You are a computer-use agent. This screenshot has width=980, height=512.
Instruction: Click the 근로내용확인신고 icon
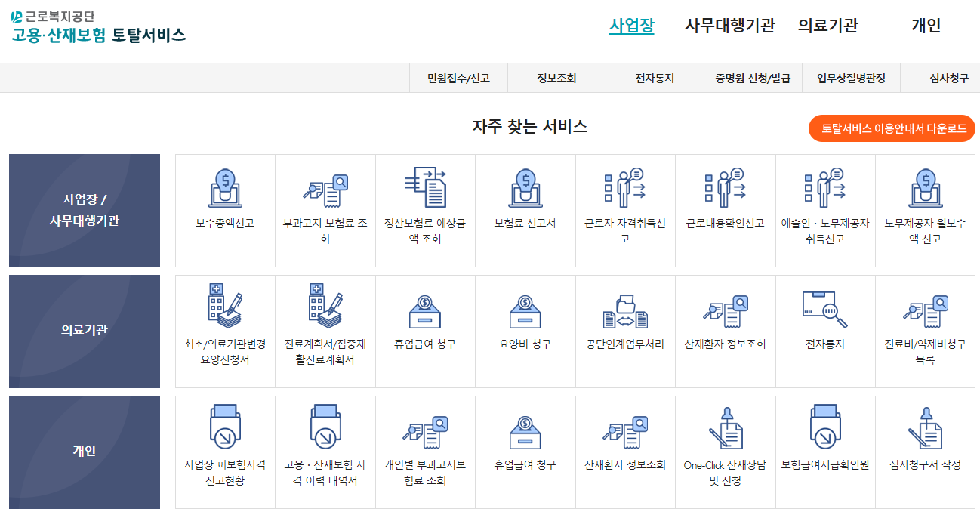725,188
